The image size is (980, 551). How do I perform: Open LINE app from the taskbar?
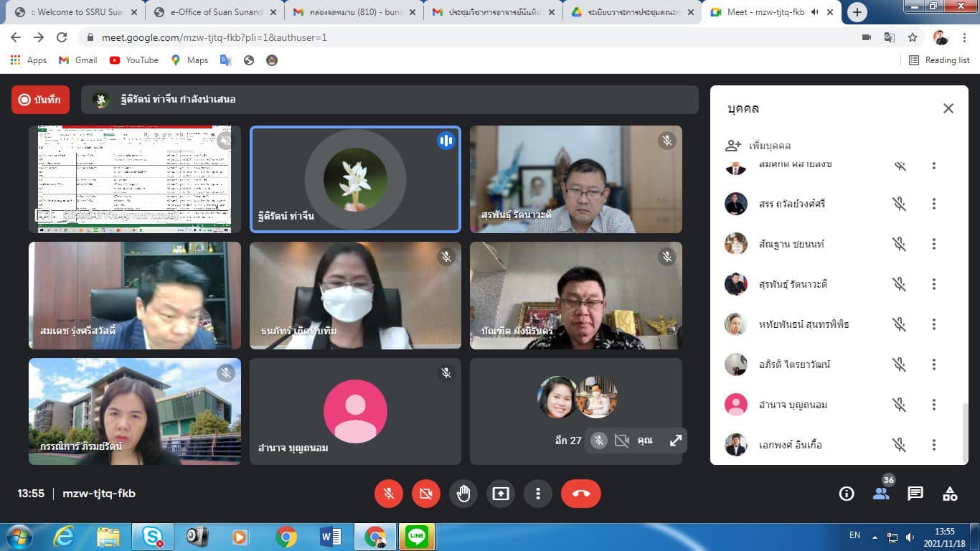[x=416, y=536]
